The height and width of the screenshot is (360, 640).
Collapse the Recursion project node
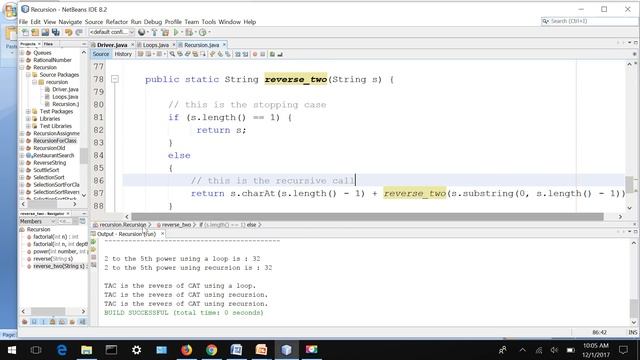(x=22, y=67)
